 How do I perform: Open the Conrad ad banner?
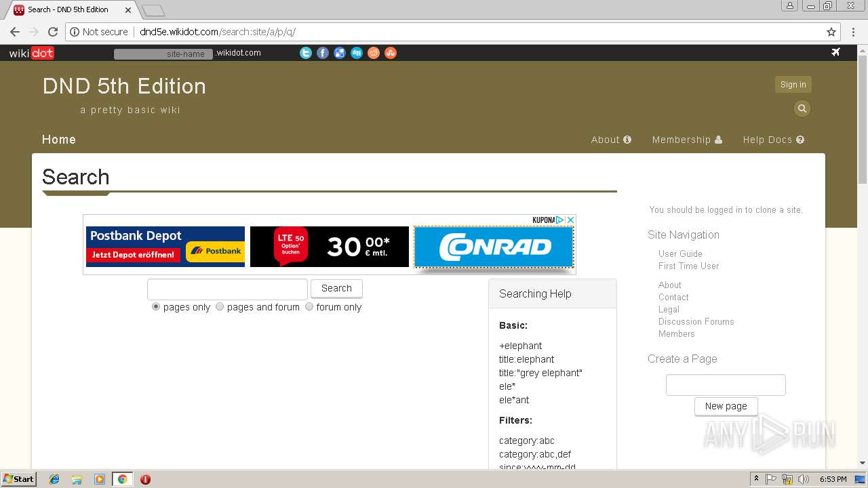(x=494, y=247)
